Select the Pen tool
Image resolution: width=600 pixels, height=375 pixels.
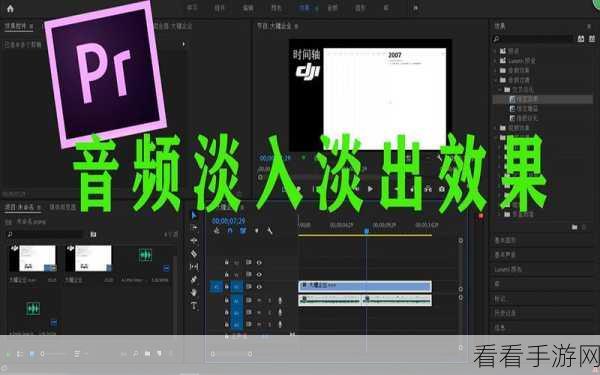(x=194, y=279)
